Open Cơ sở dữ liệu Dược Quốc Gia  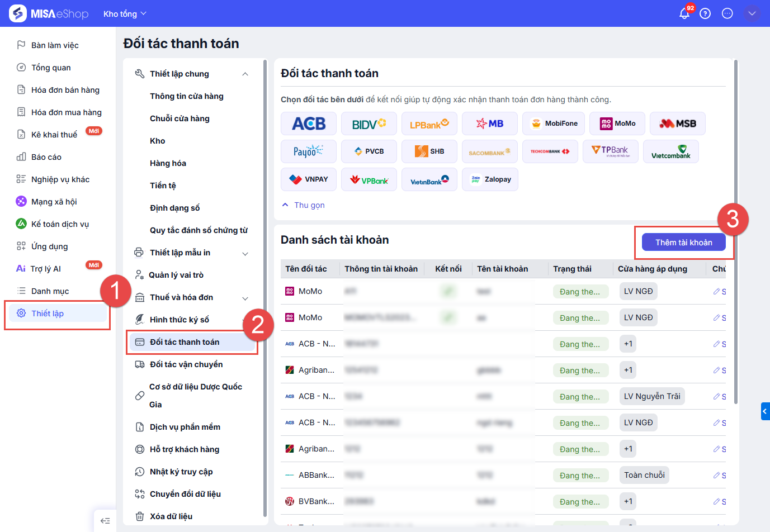point(196,396)
